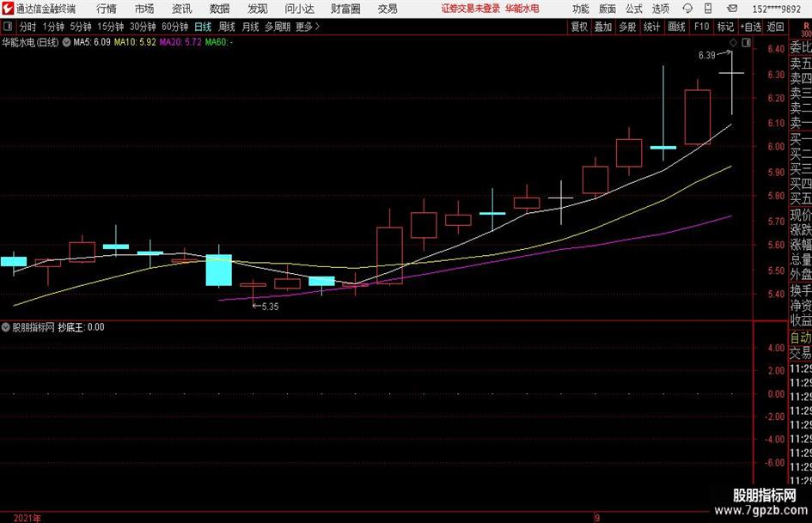This screenshot has height=523, width=812.
Task: Toggle the left sidebar panel icon
Action: pyautogui.click(x=7, y=27)
